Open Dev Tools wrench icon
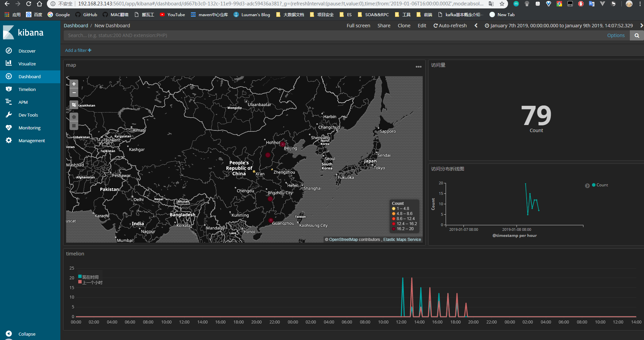644x340 pixels. click(9, 115)
